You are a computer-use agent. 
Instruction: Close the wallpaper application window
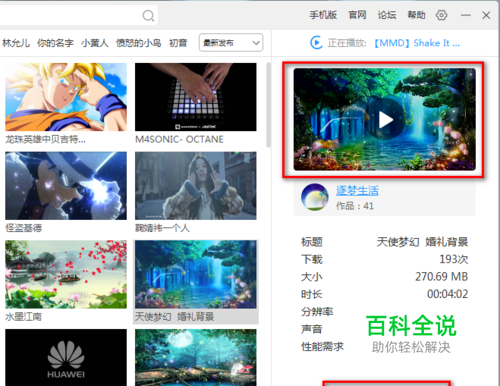[486, 15]
